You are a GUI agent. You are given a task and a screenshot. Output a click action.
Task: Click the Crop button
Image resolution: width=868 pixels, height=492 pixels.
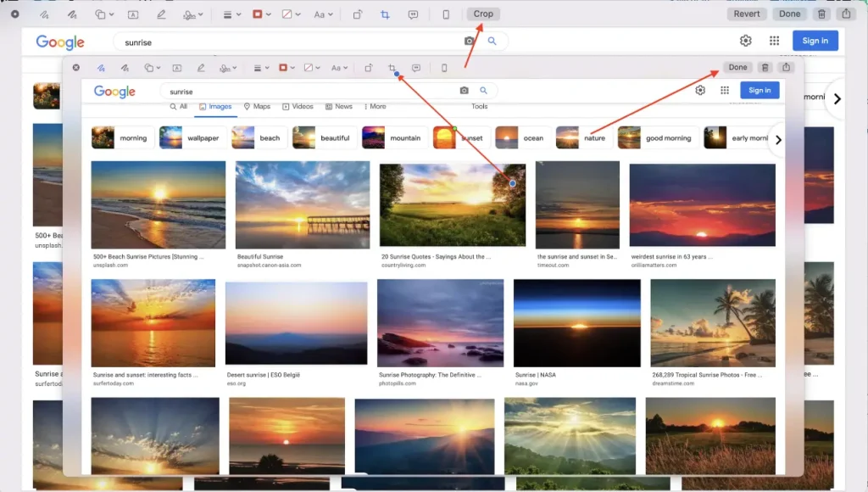click(483, 14)
